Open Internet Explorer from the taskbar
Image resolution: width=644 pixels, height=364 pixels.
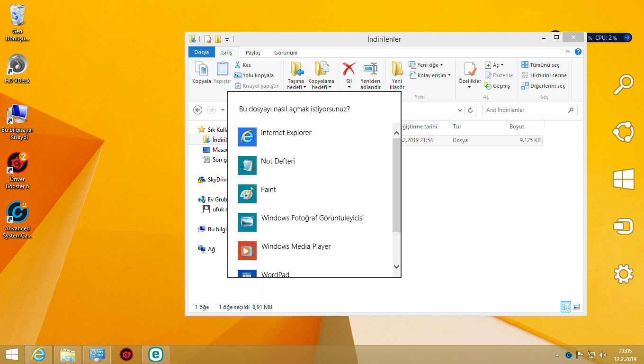click(38, 354)
